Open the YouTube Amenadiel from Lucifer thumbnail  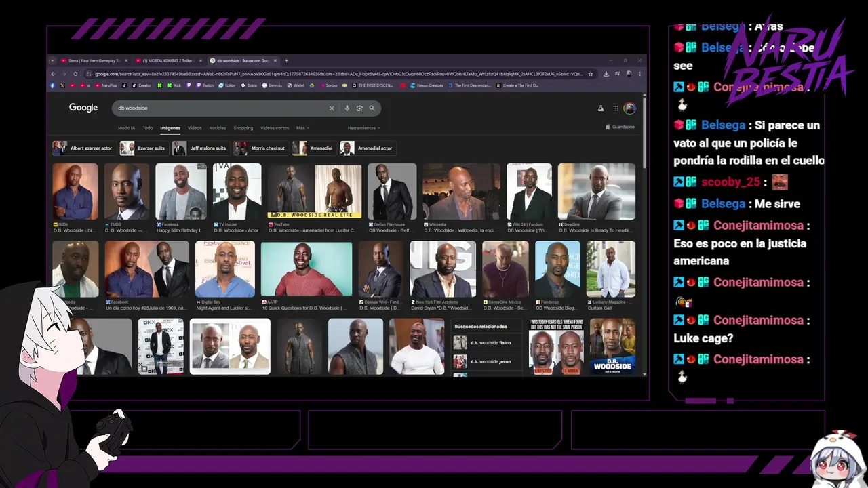pos(315,191)
